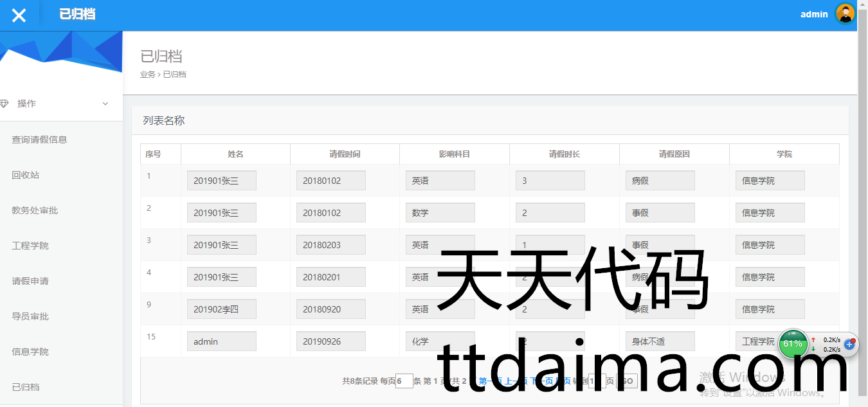Image resolution: width=868 pixels, height=407 pixels.
Task: Click the blue plus icon on the speed widget
Action: point(849,345)
